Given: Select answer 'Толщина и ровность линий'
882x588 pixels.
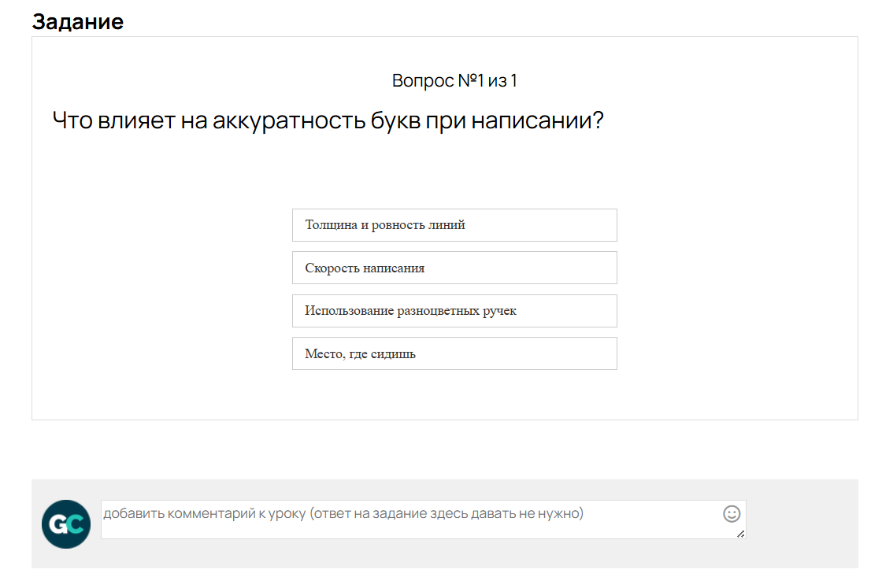Looking at the screenshot, I should click(x=454, y=225).
